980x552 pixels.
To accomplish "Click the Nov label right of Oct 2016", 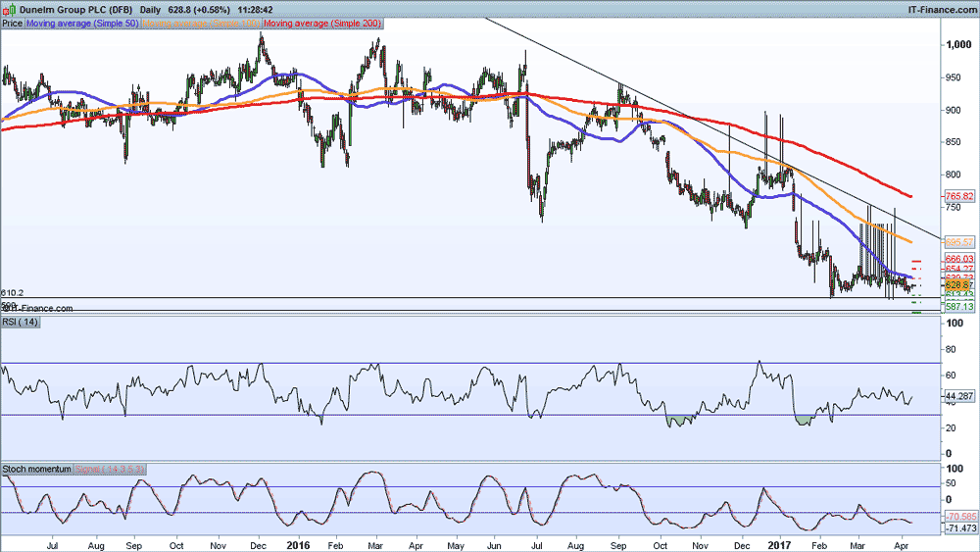I will (x=700, y=546).
